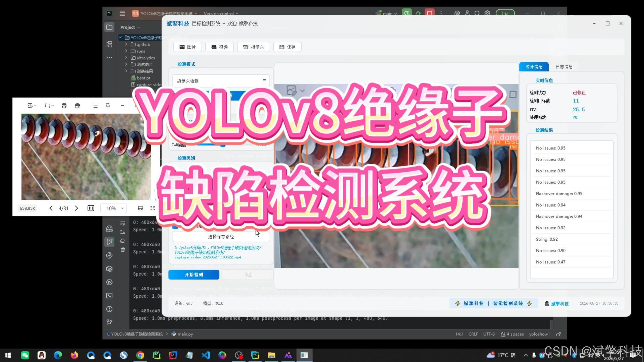Click the 开始检测 start detection button

coord(194,275)
